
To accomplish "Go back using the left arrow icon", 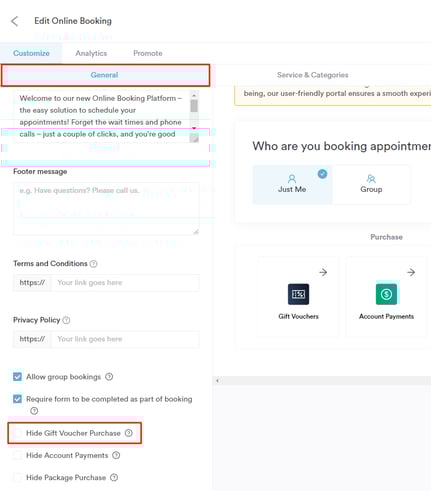I will pos(14,21).
